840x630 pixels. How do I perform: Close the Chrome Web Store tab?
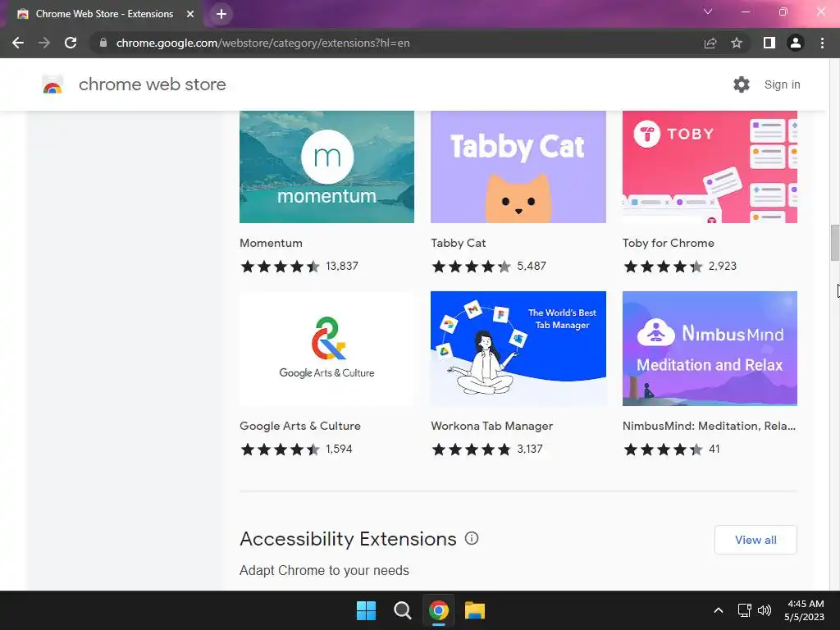point(190,14)
